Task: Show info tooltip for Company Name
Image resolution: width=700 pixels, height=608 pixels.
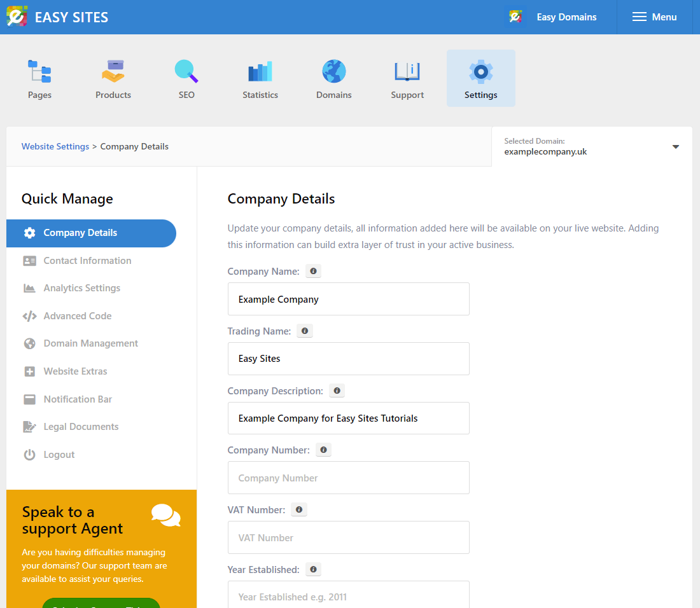Action: [313, 271]
